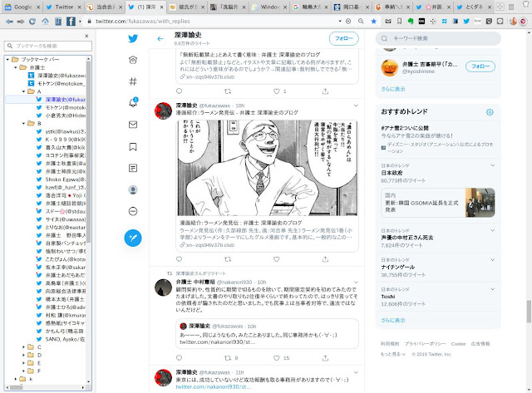Click browser home button
The image size is (532, 393).
pos(45,22)
